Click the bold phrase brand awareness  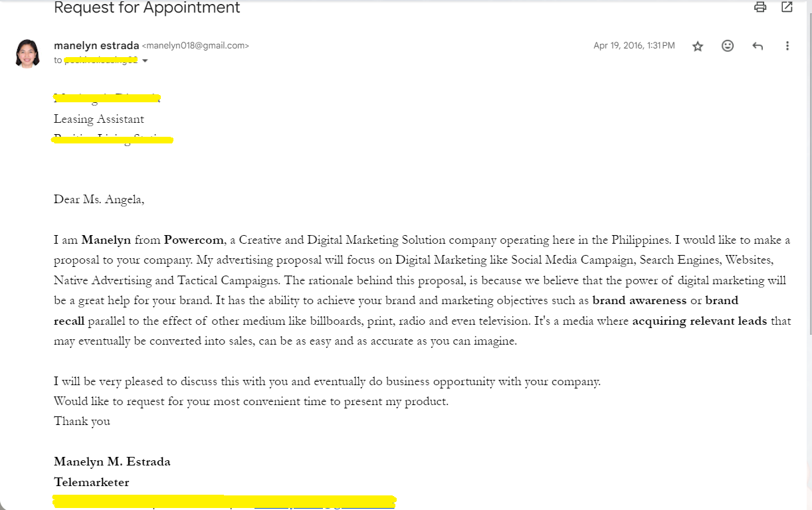(639, 300)
